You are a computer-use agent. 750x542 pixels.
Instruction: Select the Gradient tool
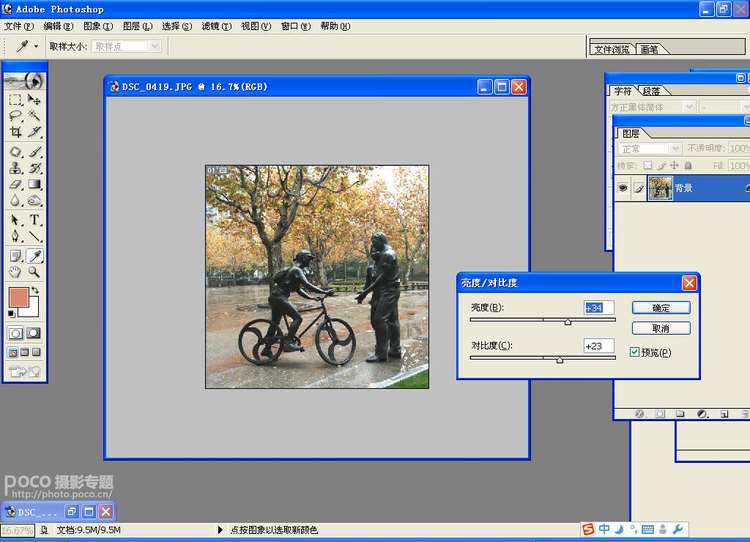(34, 184)
